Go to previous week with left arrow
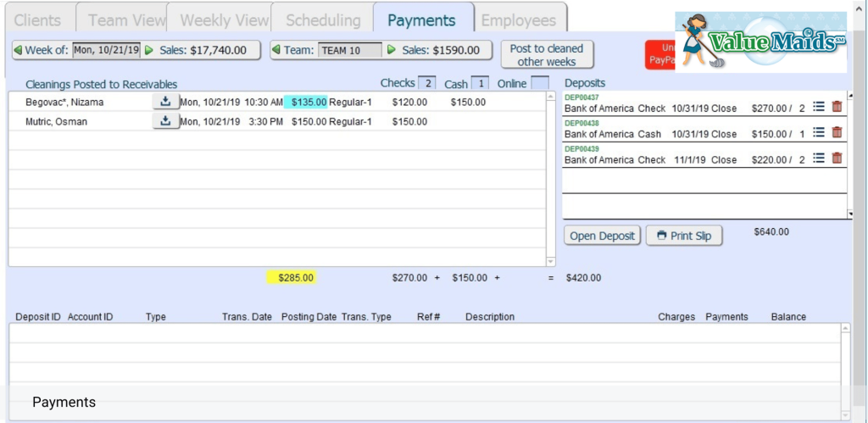The width and height of the screenshot is (868, 423). coord(19,50)
